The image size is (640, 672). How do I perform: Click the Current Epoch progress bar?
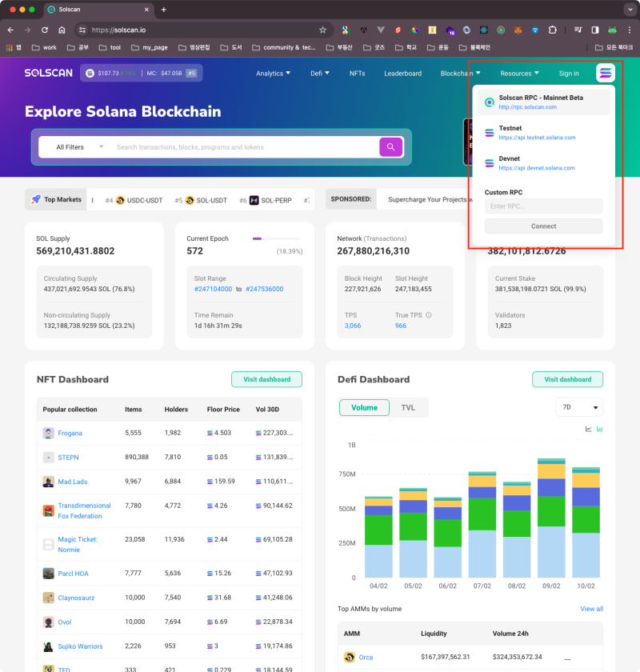coord(277,238)
